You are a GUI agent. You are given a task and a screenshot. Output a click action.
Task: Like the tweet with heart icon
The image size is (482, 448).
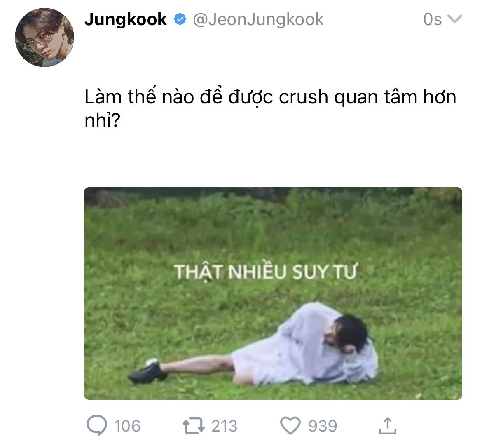[x=290, y=425]
